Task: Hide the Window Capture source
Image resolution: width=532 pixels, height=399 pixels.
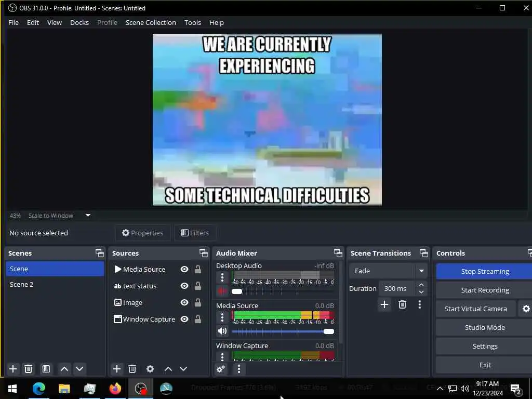Action: pyautogui.click(x=184, y=319)
